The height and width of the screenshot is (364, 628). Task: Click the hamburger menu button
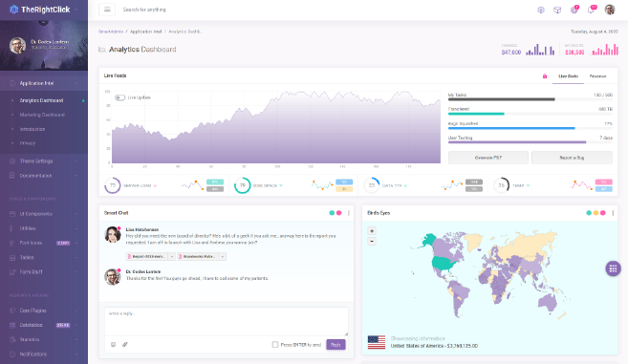pos(107,10)
